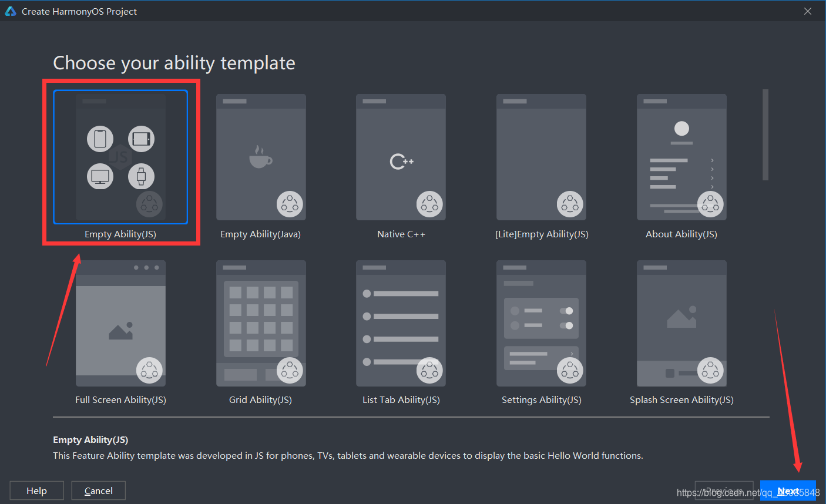This screenshot has width=826, height=504.
Task: Choose the List Tab Ability(JS) template
Action: click(401, 323)
